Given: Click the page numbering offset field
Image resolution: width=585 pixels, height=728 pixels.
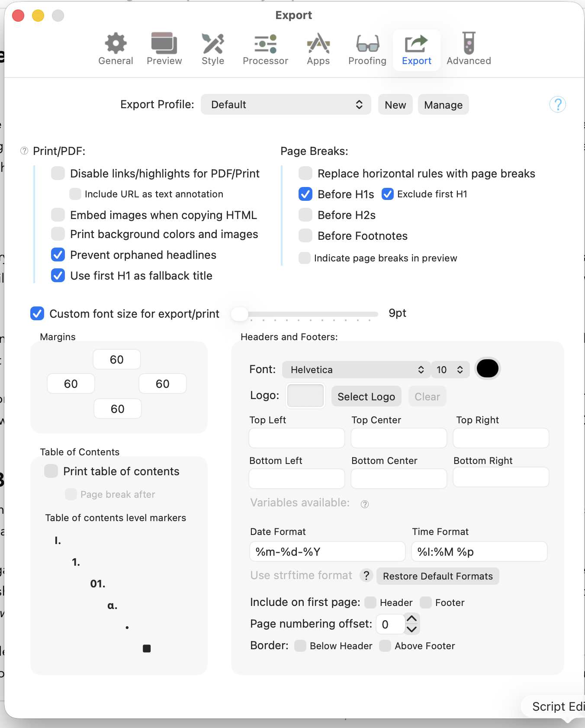Looking at the screenshot, I should click(390, 624).
